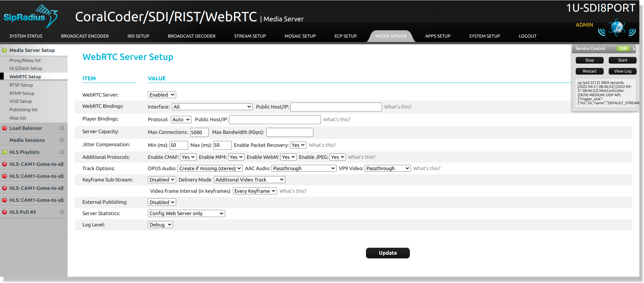The image size is (644, 283).
Task: Open the Enable CMAF dropdown
Action: [x=188, y=157]
